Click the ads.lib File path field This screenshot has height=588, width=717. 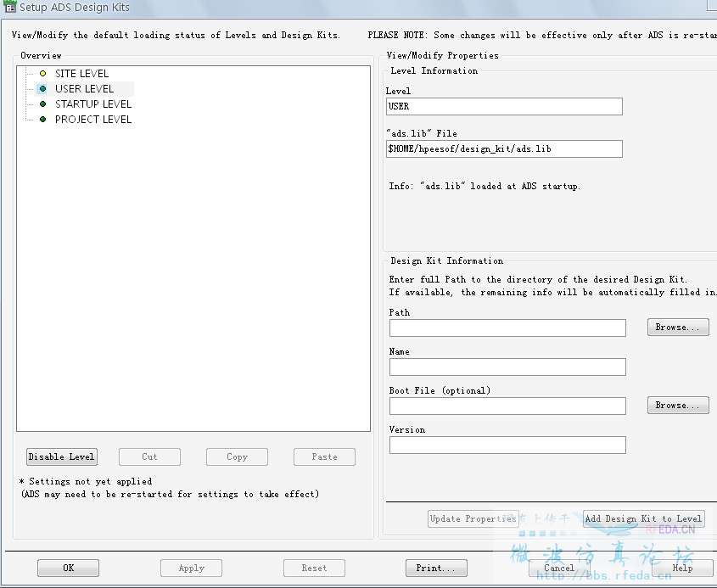click(x=504, y=149)
